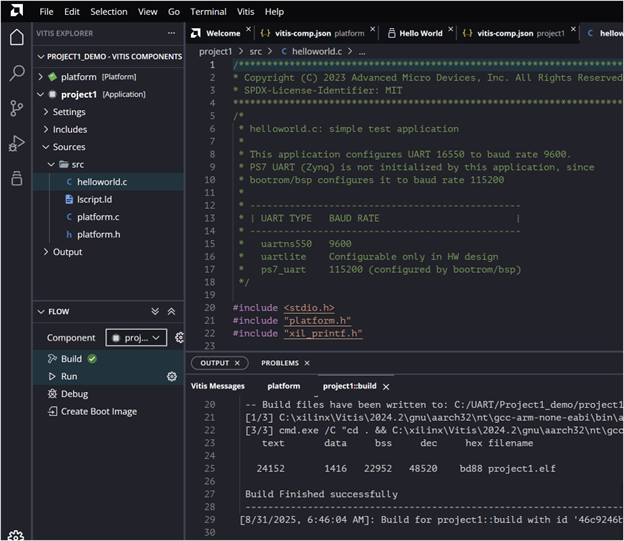Click src in the breadcrumb

tap(255, 51)
